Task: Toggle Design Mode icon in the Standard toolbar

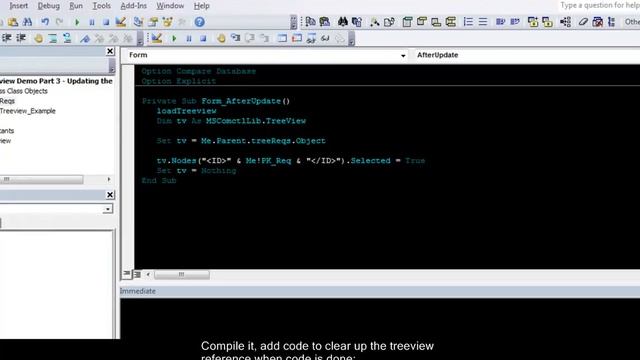Action: (120, 22)
